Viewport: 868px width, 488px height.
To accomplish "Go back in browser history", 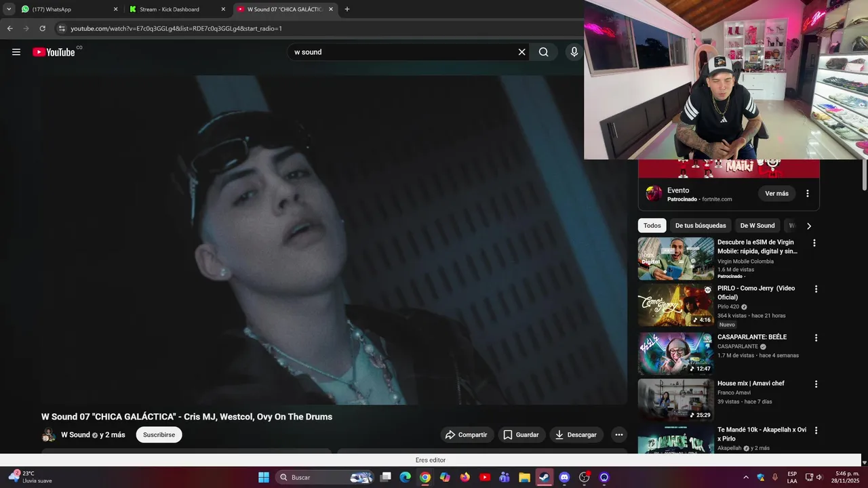I will click(9, 28).
